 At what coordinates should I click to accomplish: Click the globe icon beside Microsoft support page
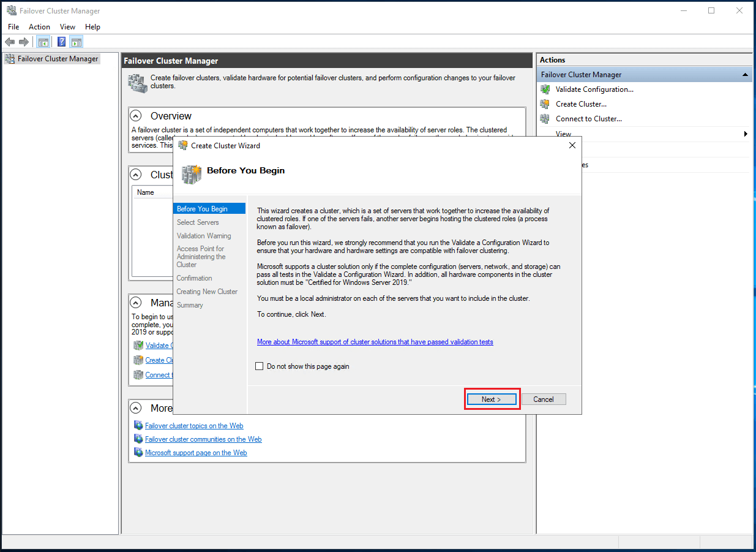[x=138, y=452]
